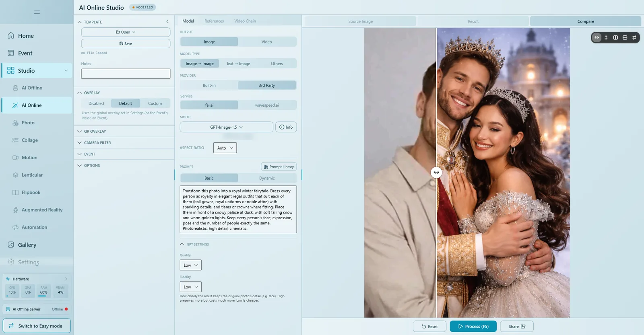
Task: Select side-by-side columns compare icon
Action: coord(615,37)
